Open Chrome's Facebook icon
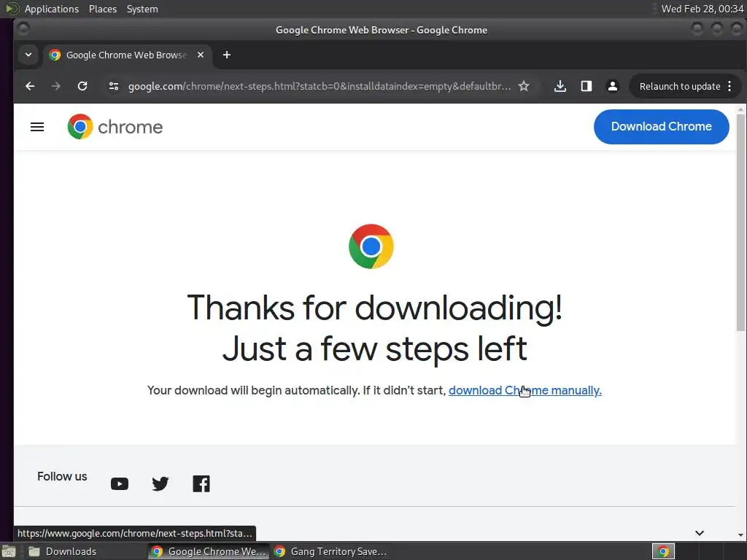Screen dimensions: 747x560 (x=201, y=484)
